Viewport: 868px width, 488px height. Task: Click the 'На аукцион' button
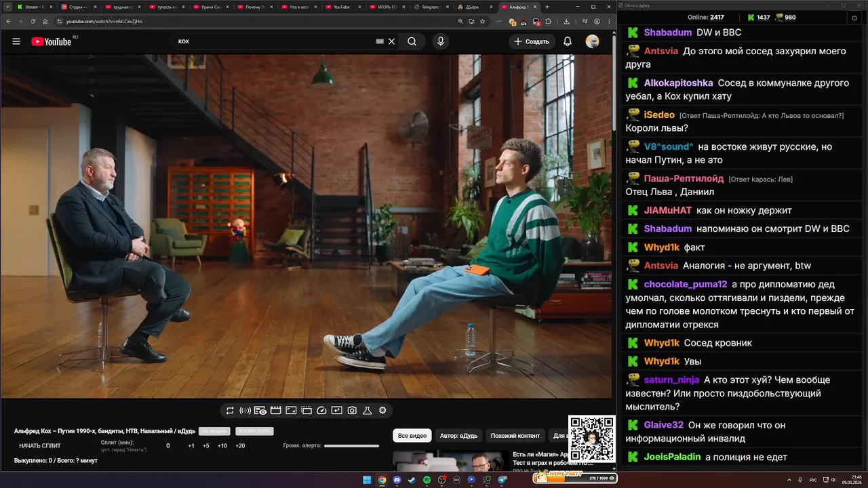(214, 431)
